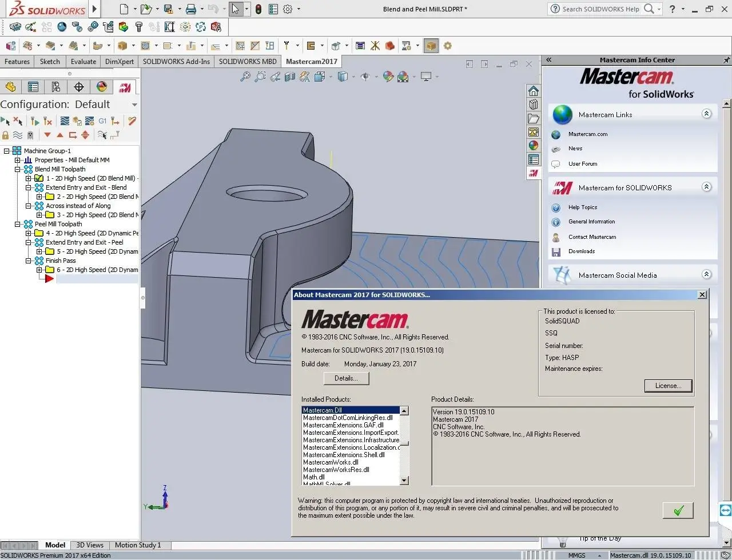Expand operation 4 - 2D High Speed node
Screen dimensions: 732x560
tap(29, 233)
